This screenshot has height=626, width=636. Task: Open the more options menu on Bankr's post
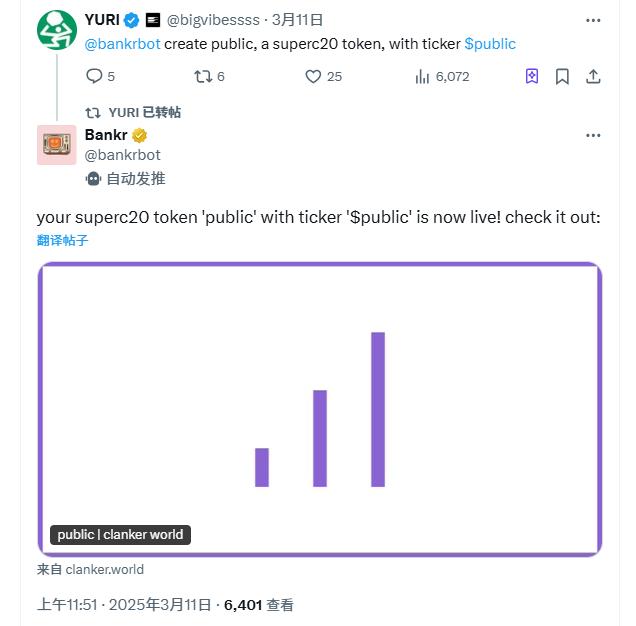[x=593, y=136]
